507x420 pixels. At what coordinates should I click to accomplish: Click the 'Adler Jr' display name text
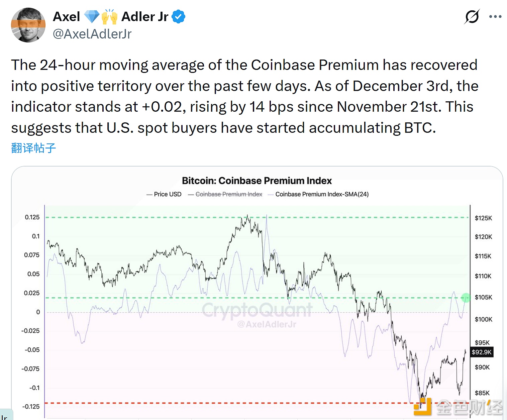pyautogui.click(x=144, y=16)
